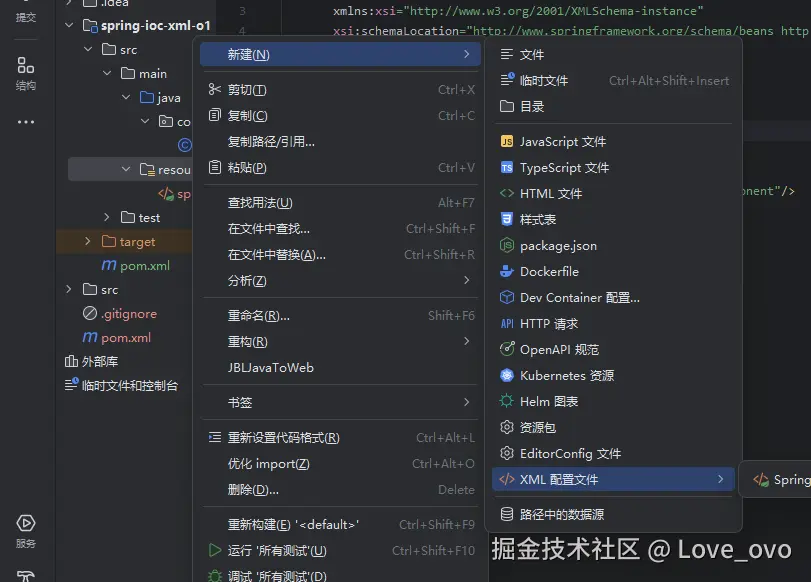Viewport: 811px width, 582px height.
Task: Open the Structure (结构) tool window icon
Action: click(x=25, y=65)
